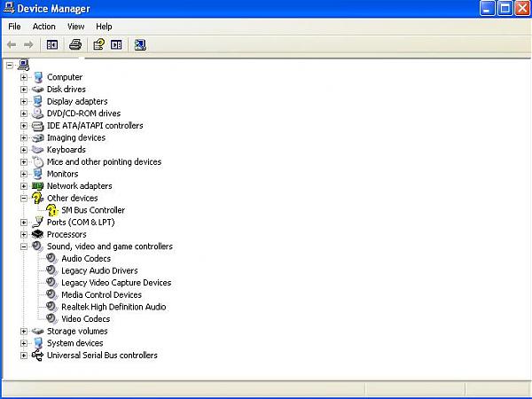Screen dimensions: 532x399
Task: Select the SM Bus Controller device
Action: 93,210
